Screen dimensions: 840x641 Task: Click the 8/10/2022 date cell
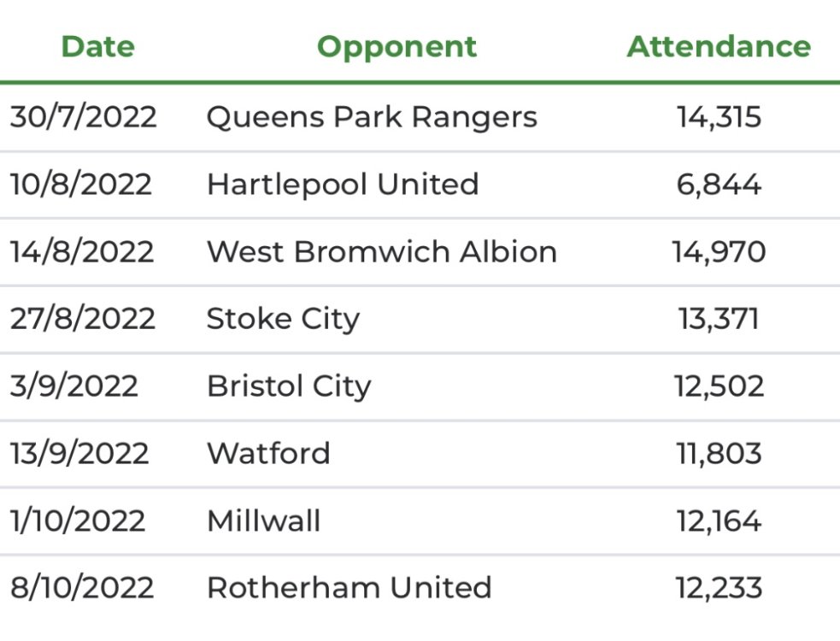pyautogui.click(x=82, y=587)
